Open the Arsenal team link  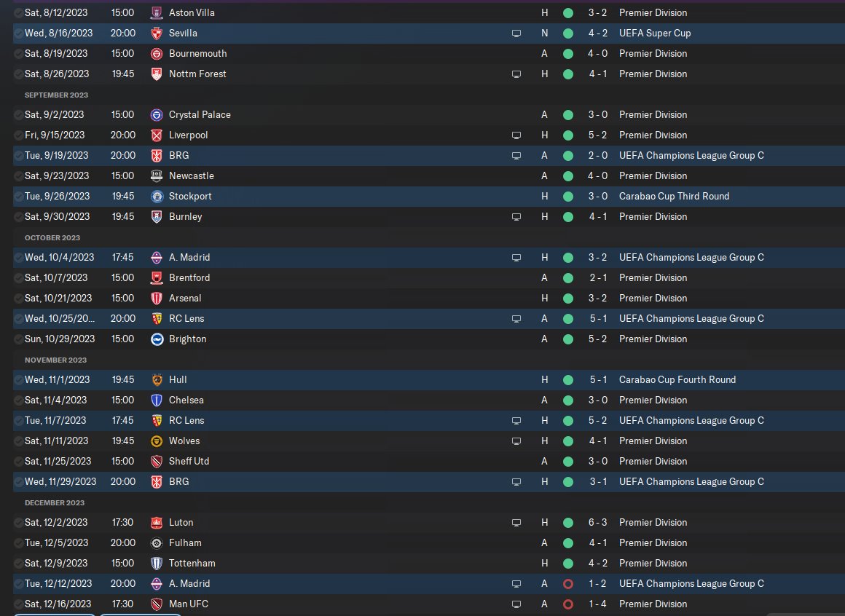185,299
